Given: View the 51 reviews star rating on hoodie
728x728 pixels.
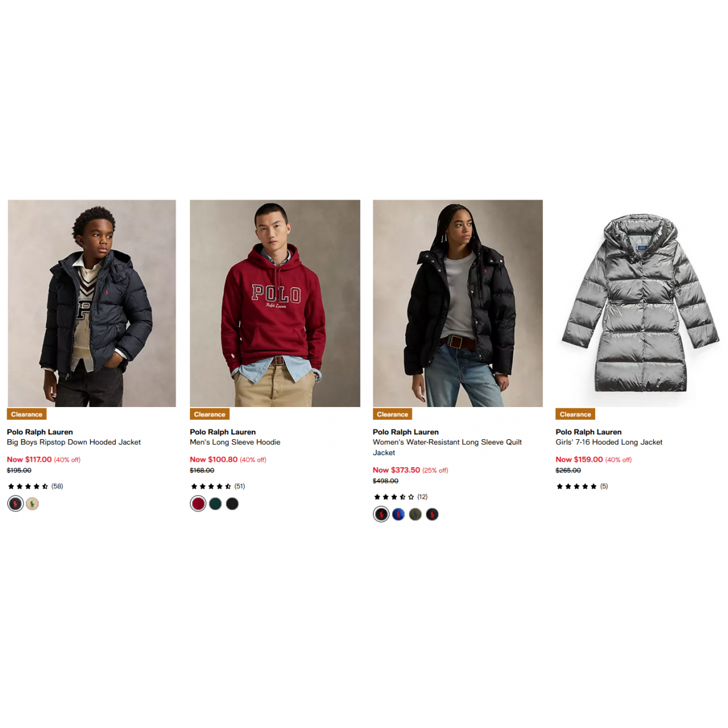Looking at the screenshot, I should point(218,487).
